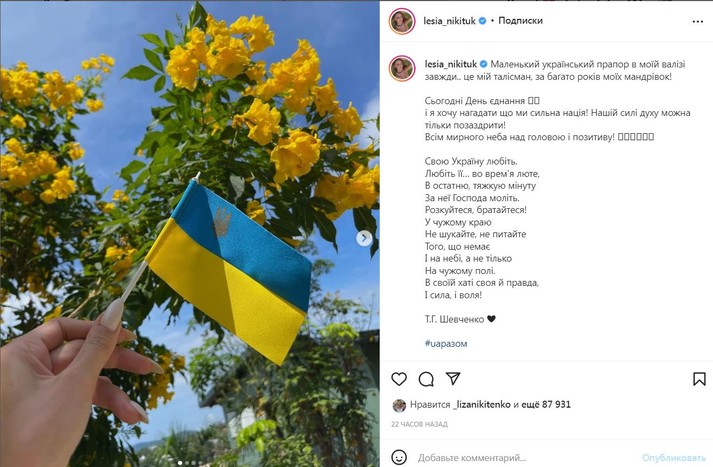Save post with bookmark icon

point(699,379)
